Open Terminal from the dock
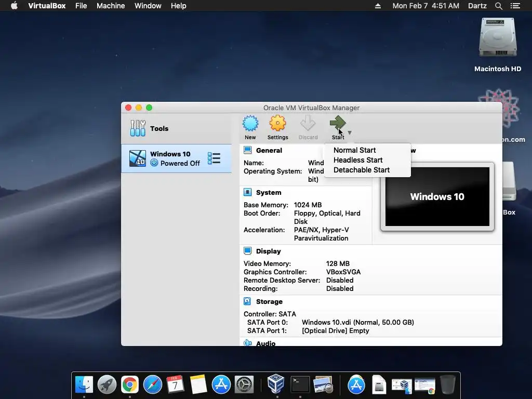 pos(300,384)
